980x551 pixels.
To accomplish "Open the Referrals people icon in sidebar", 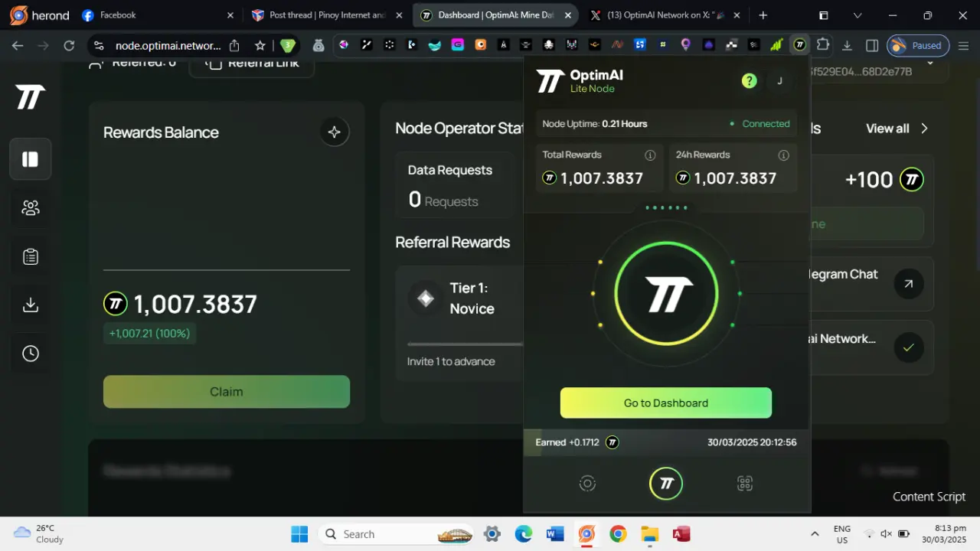I will [x=31, y=208].
